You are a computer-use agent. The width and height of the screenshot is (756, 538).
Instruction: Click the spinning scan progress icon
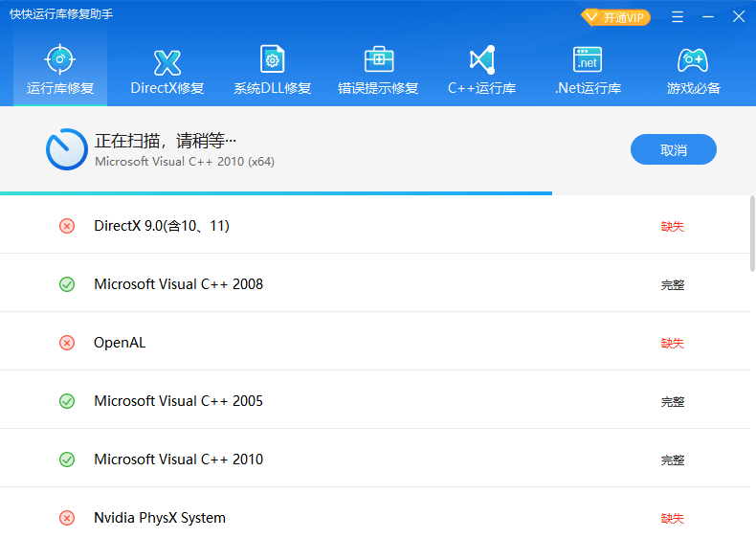tap(66, 149)
